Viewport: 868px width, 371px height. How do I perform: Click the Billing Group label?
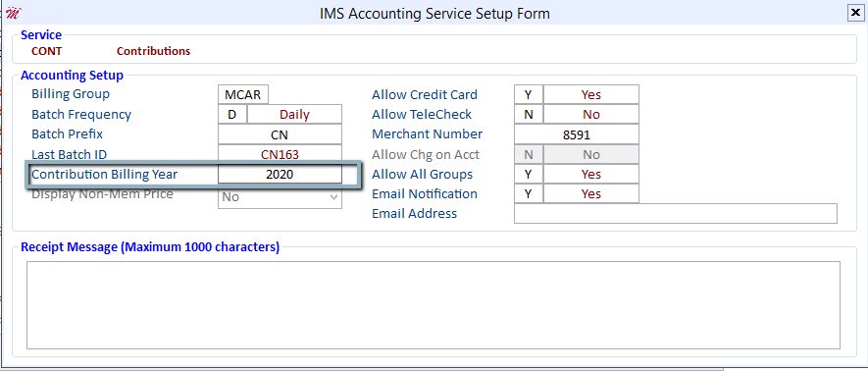(x=71, y=94)
